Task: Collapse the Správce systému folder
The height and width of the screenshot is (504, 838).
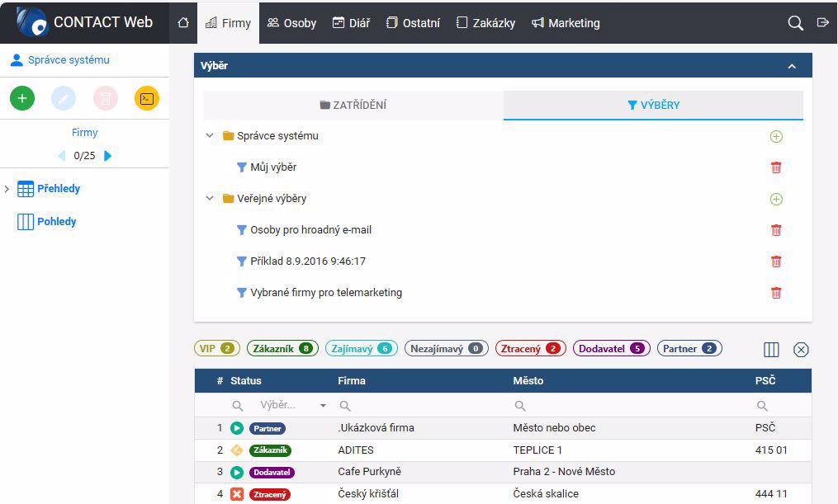Action: (210, 135)
